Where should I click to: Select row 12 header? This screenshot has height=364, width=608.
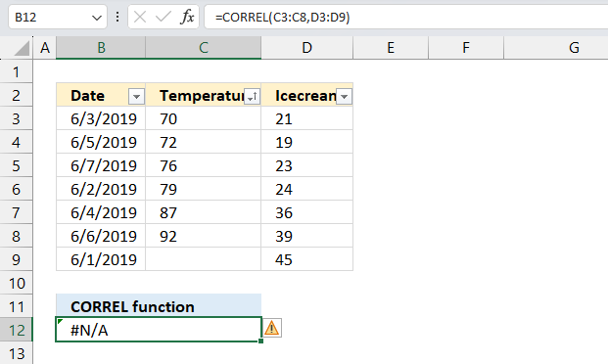point(16,330)
